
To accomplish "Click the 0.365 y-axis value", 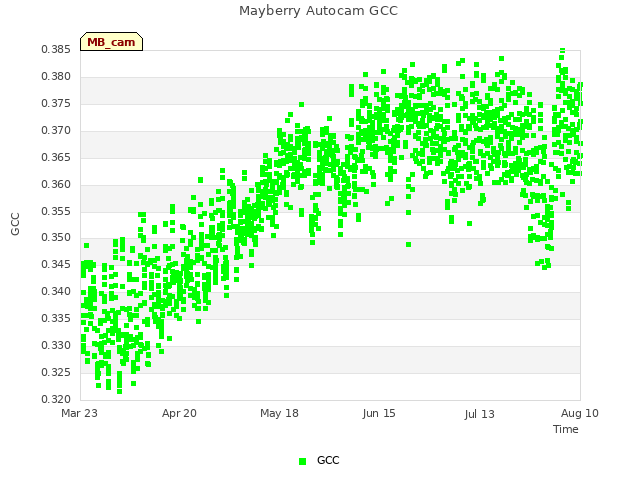I will click(x=56, y=157).
